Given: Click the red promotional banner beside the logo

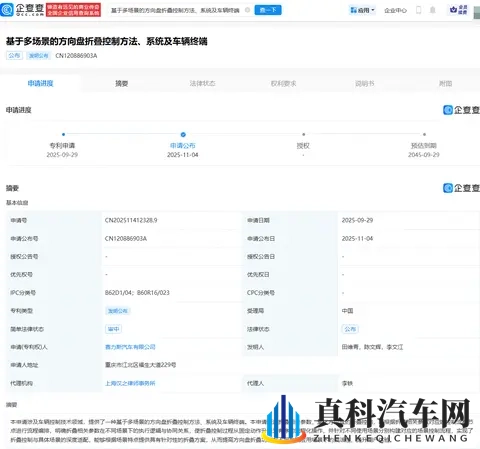Looking at the screenshot, I should click(x=73, y=10).
